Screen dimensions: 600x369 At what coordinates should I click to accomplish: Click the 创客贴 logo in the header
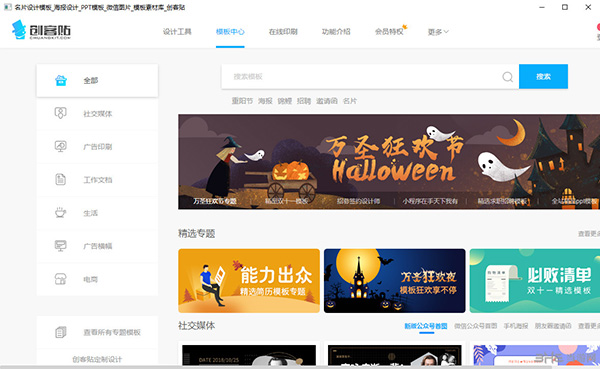(x=41, y=30)
